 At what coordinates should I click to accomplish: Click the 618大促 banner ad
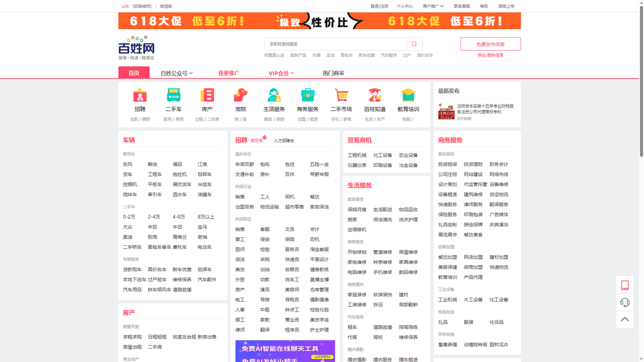coord(320,21)
